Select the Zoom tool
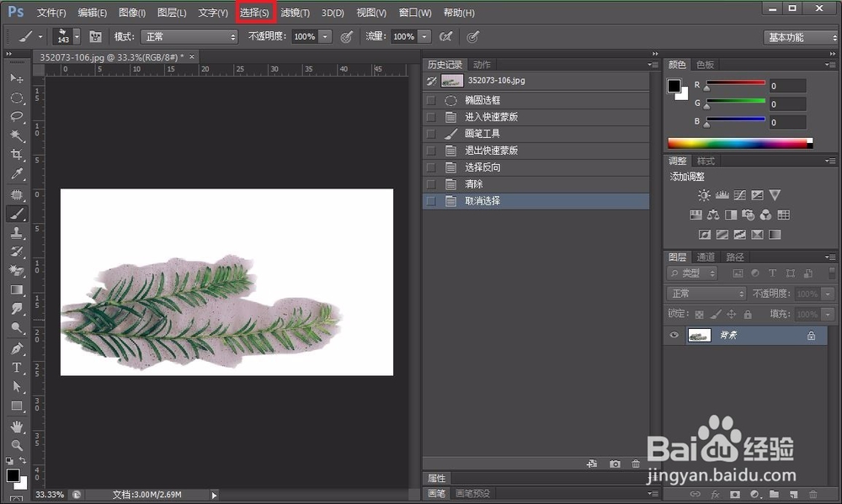The height and width of the screenshot is (504, 842). [x=17, y=445]
